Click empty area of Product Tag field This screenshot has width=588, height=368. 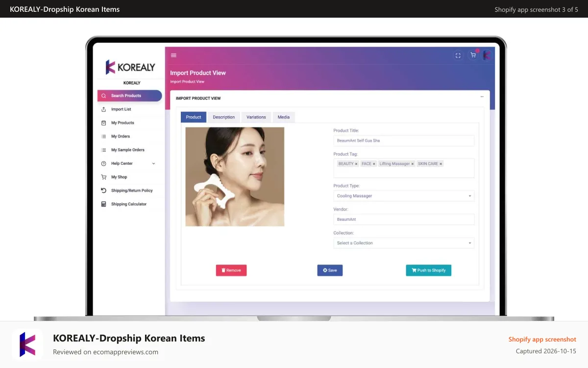coord(404,172)
